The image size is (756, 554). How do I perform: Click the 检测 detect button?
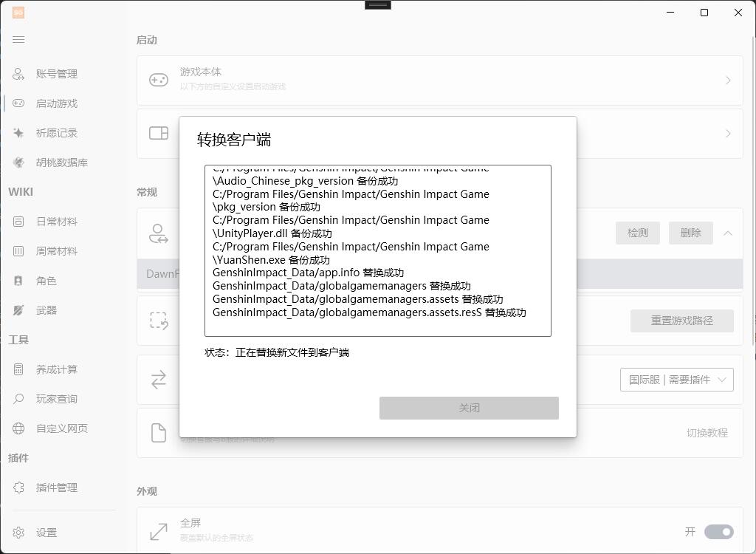pyautogui.click(x=637, y=233)
